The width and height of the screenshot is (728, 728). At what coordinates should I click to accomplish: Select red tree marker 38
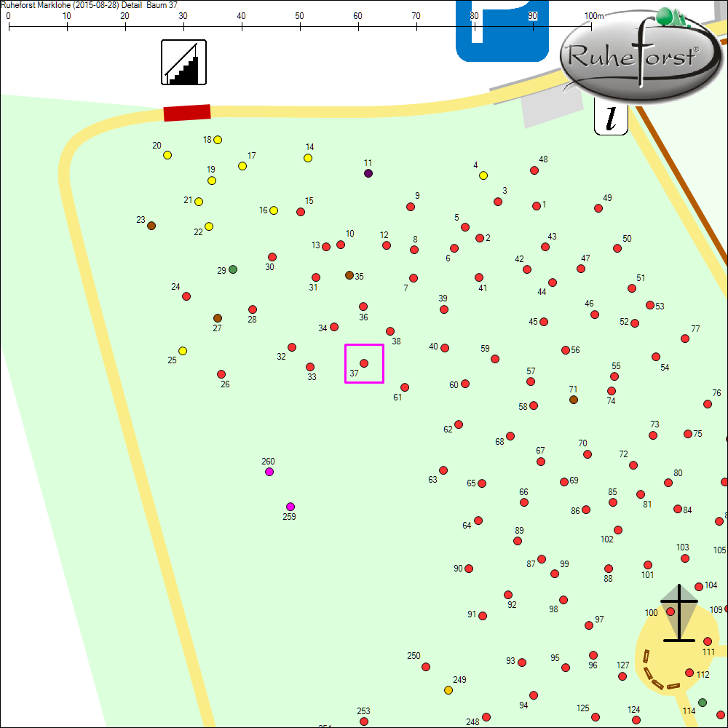click(390, 331)
